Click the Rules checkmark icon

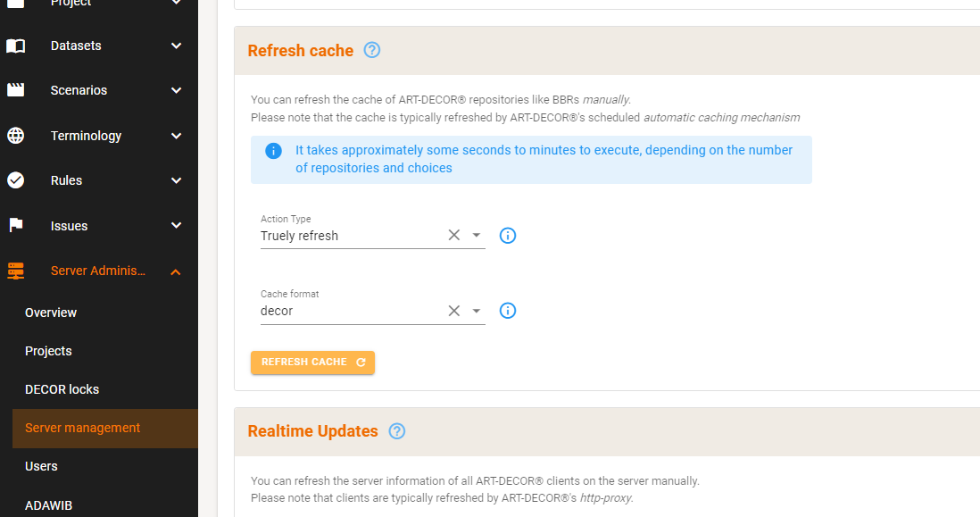(x=16, y=180)
